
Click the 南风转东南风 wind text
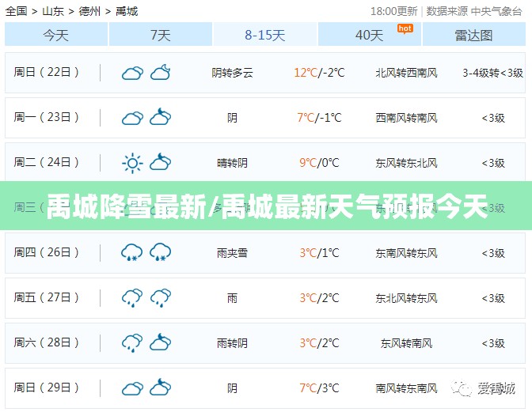(x=406, y=388)
